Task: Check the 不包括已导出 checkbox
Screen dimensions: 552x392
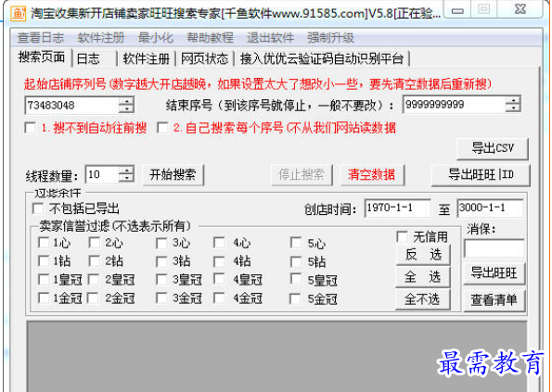Action: 38,209
